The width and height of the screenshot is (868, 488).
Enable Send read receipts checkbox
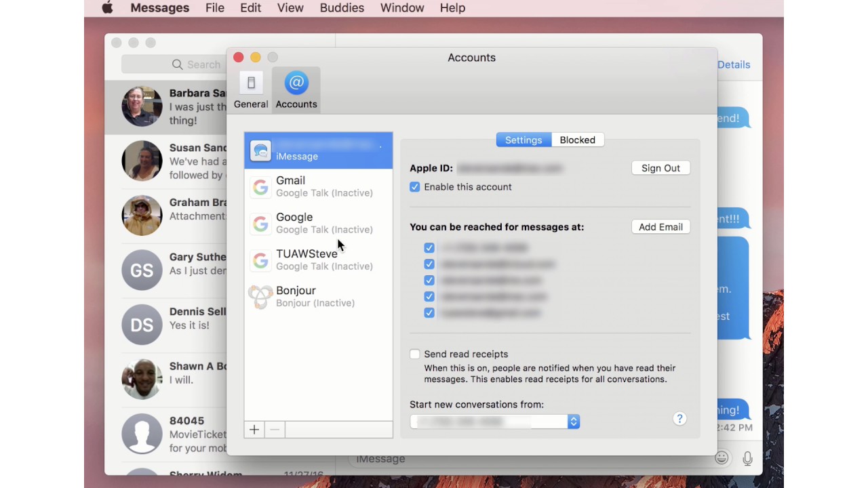pyautogui.click(x=415, y=354)
